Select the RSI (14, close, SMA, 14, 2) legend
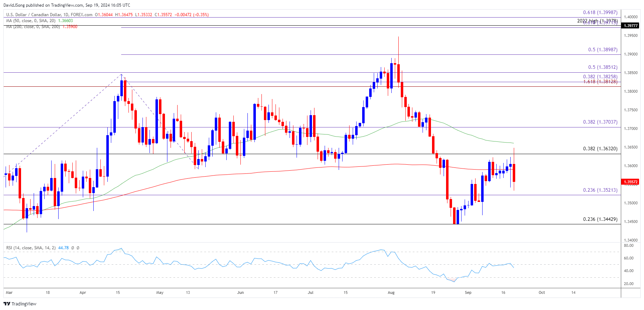This screenshot has width=644, height=310. click(x=31, y=248)
